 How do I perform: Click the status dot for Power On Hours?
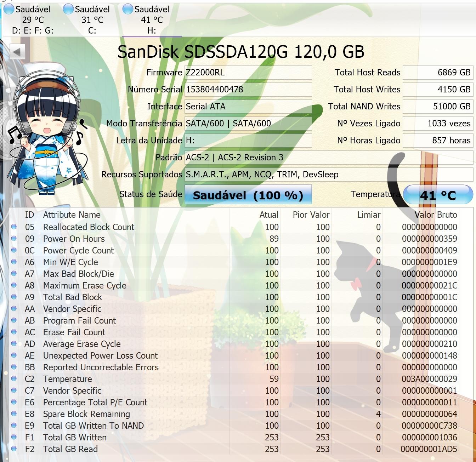(14, 239)
